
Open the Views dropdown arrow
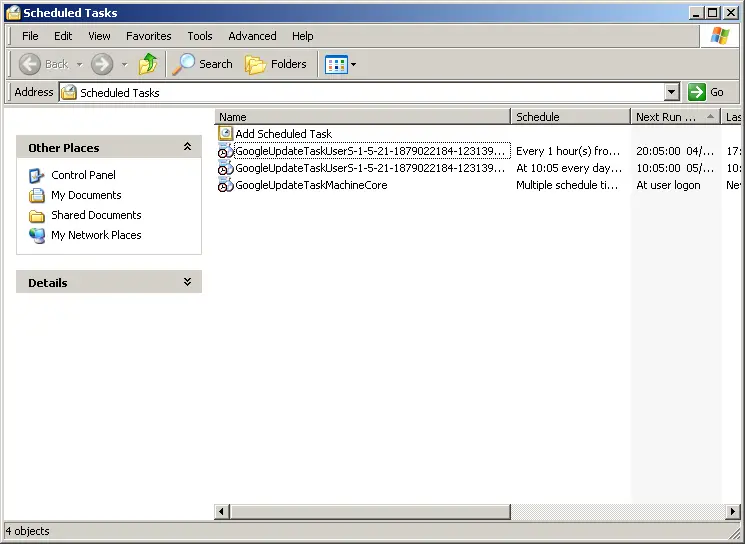[x=353, y=65]
